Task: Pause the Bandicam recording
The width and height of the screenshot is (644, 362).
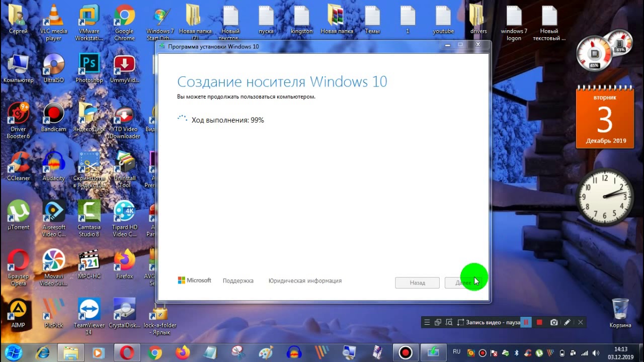Action: pyautogui.click(x=526, y=322)
